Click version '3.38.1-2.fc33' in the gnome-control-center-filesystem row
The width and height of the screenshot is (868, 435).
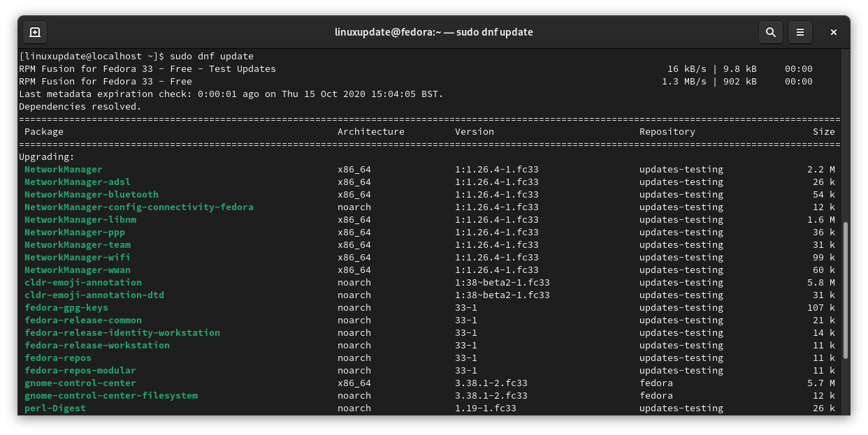pos(491,395)
